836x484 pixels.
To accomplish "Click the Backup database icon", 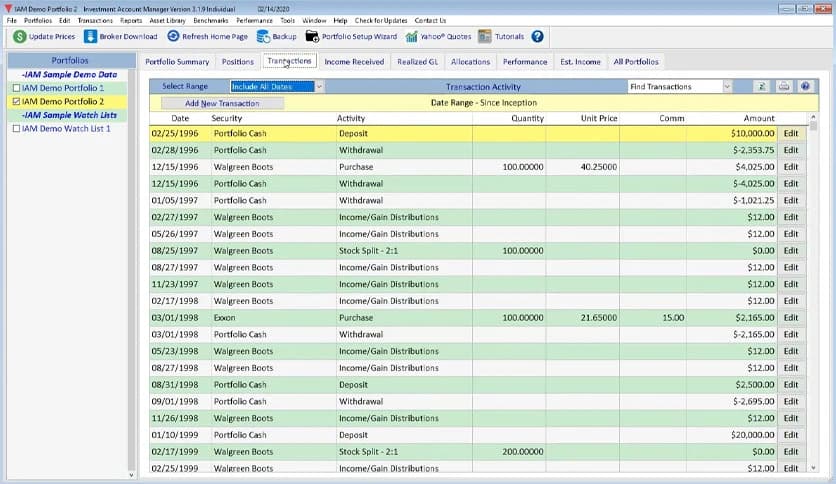I will point(263,36).
